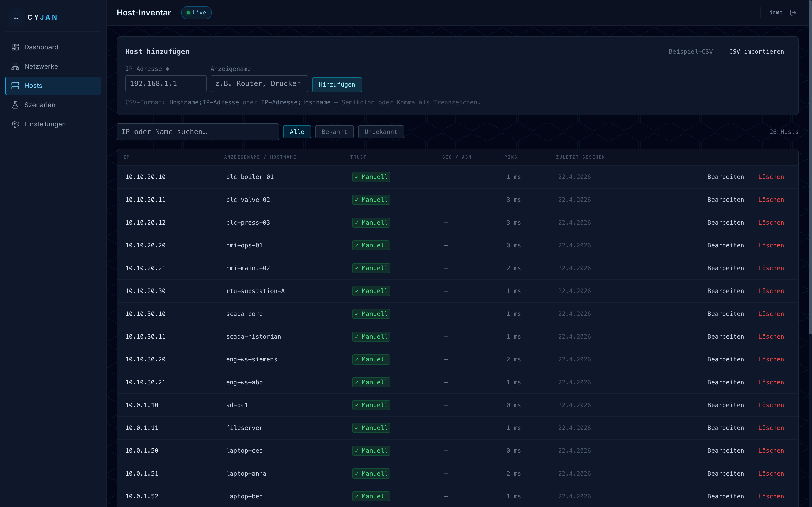Click the CYJAN logo icon

coord(16,17)
